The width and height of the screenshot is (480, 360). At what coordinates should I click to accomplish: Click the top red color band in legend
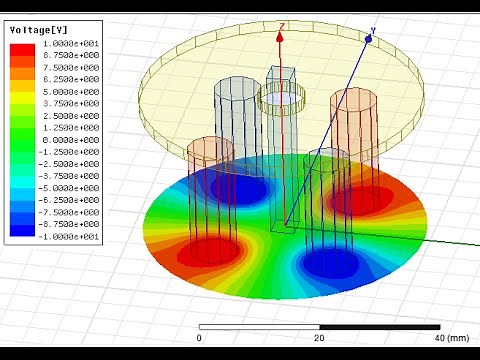click(22, 50)
